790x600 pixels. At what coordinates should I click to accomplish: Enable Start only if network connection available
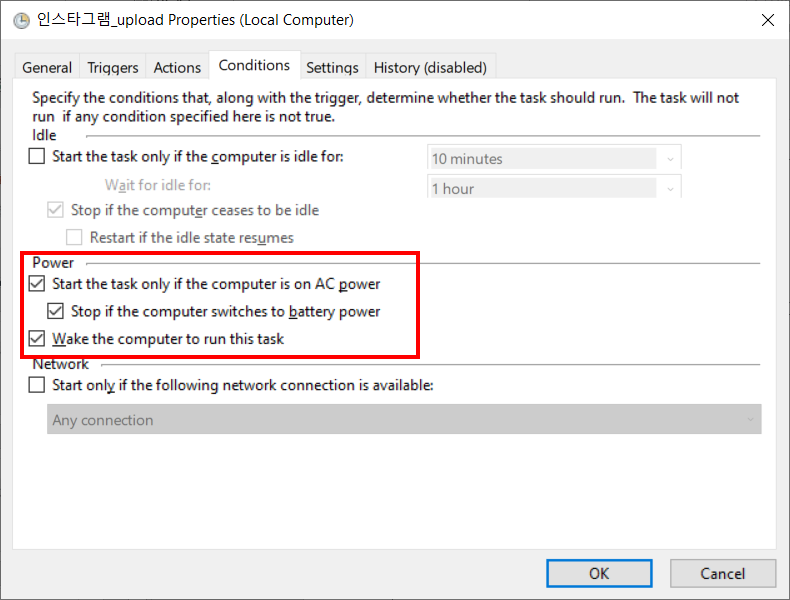tap(37, 385)
